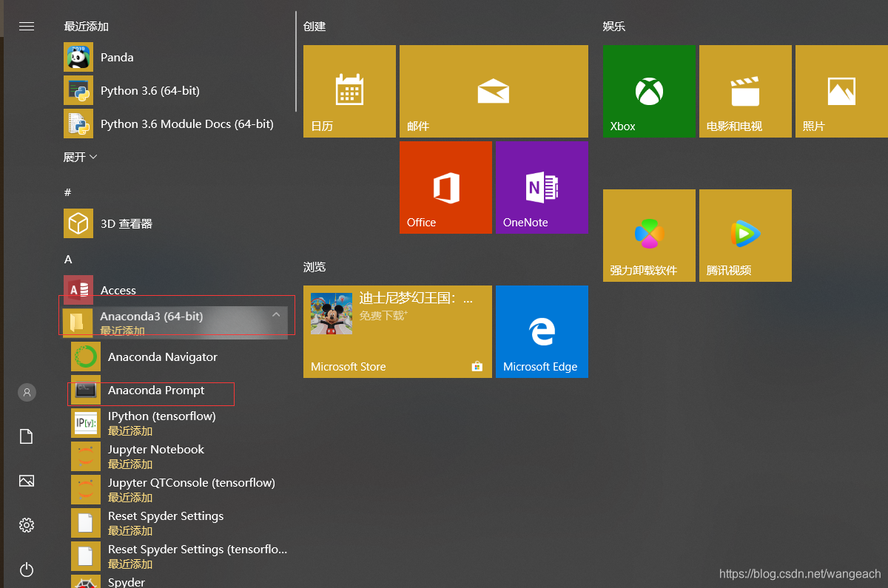888x588 pixels.
Task: Open the 电影和电视 tile
Action: [x=745, y=91]
